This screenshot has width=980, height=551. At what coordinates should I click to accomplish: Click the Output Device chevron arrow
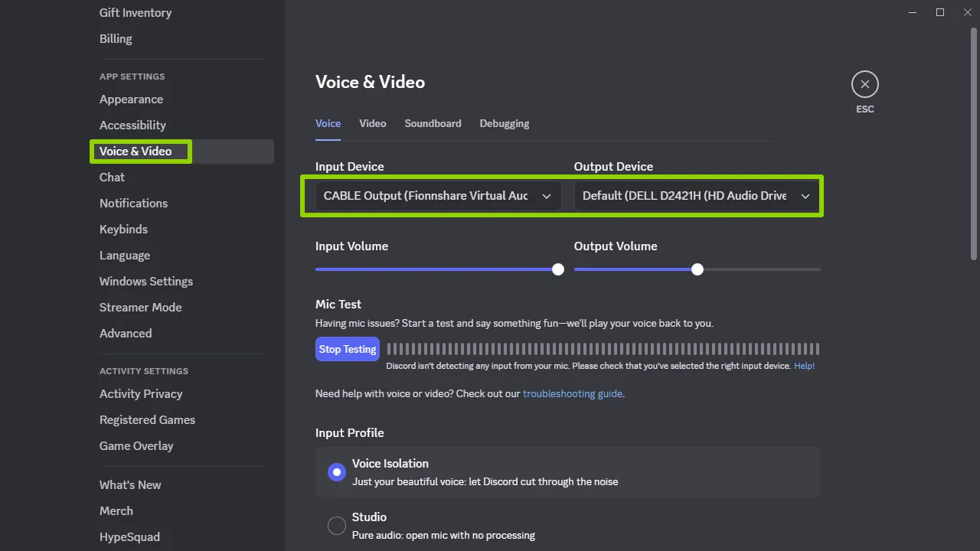tap(805, 197)
